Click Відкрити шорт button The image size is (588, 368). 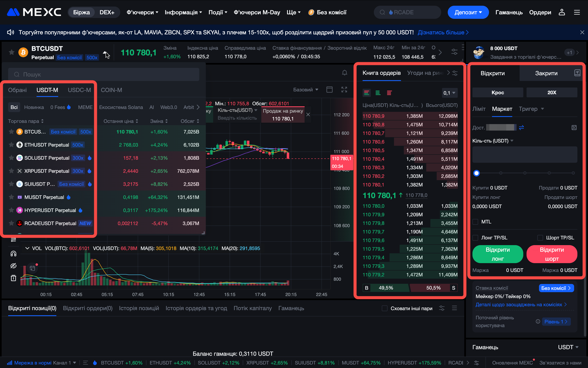pyautogui.click(x=552, y=254)
